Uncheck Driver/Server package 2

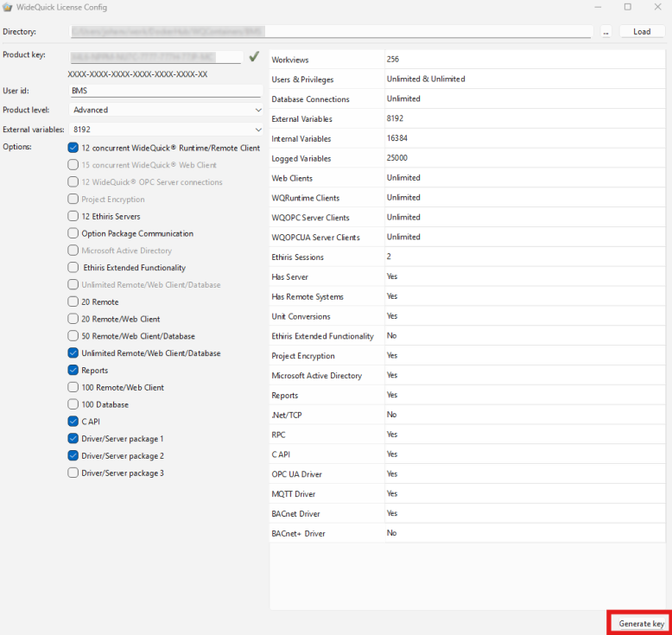73,456
